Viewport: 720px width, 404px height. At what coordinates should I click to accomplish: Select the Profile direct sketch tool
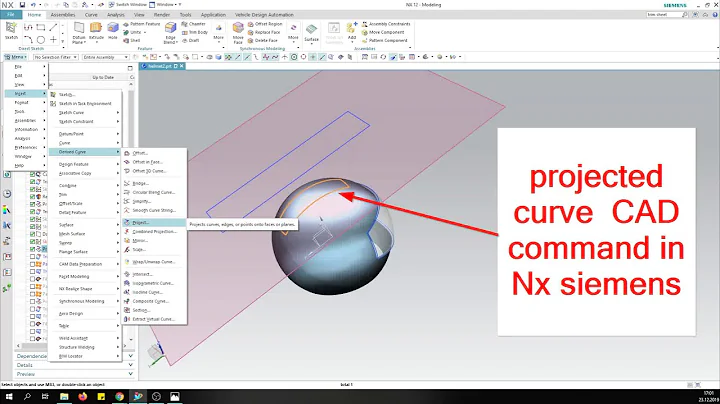pos(28,28)
